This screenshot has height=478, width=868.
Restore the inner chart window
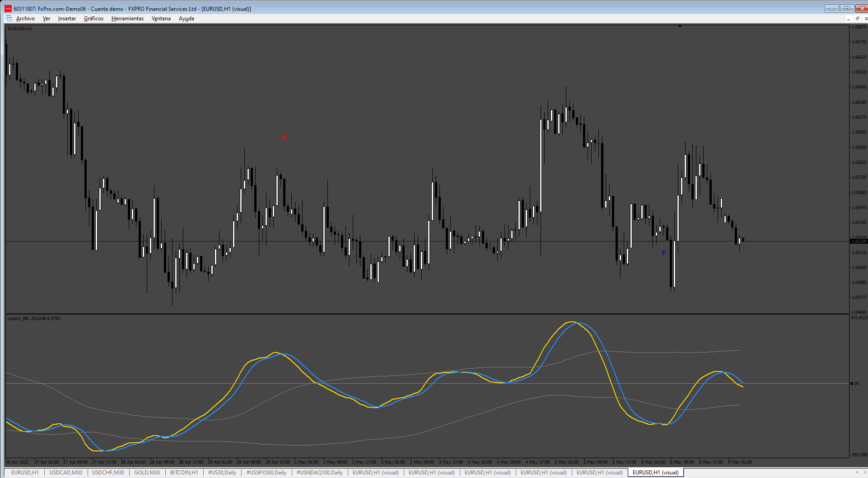coord(857,19)
